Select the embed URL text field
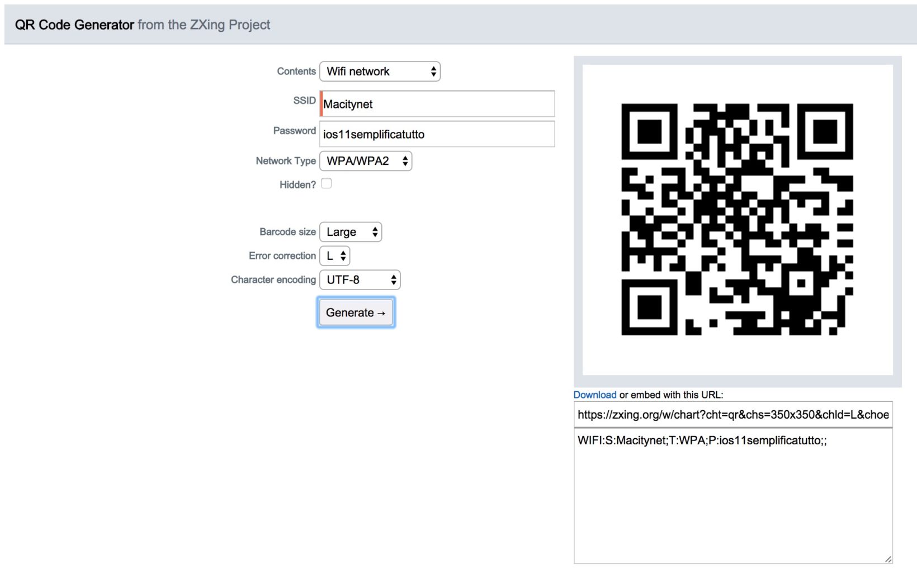917x588 pixels. (733, 415)
